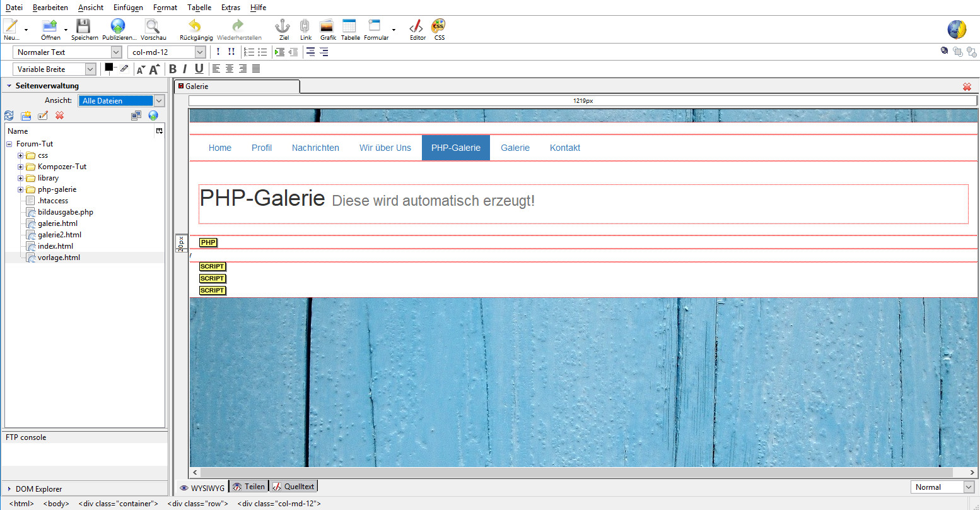The image size is (980, 510).
Task: Click the Profil navigation link
Action: coord(262,148)
